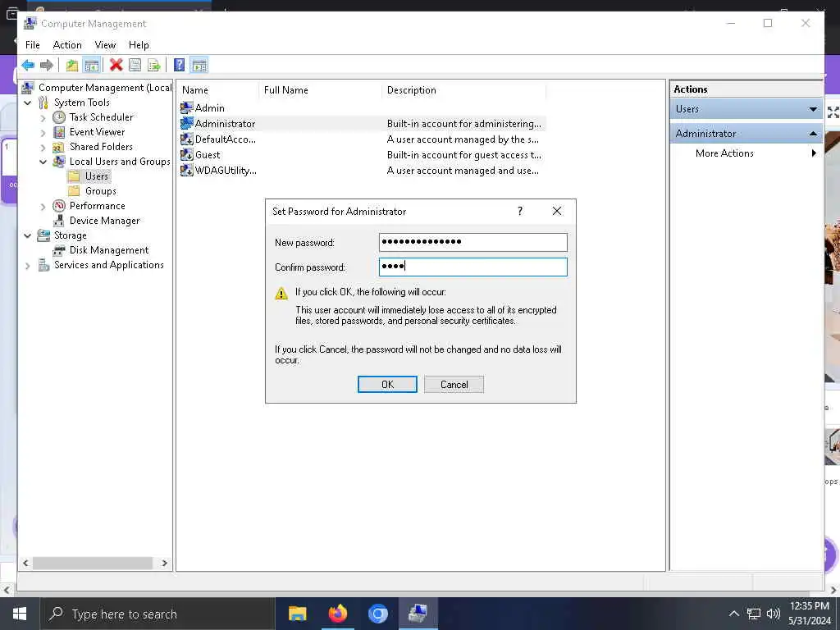Expand Services and Applications node
This screenshot has width=840, height=630.
coord(27,265)
